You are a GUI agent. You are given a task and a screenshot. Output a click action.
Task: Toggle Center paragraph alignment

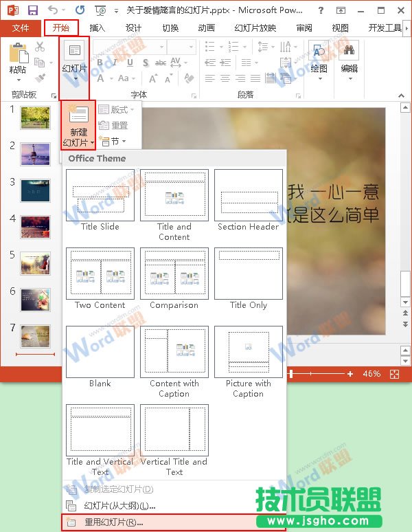pyautogui.click(x=225, y=79)
